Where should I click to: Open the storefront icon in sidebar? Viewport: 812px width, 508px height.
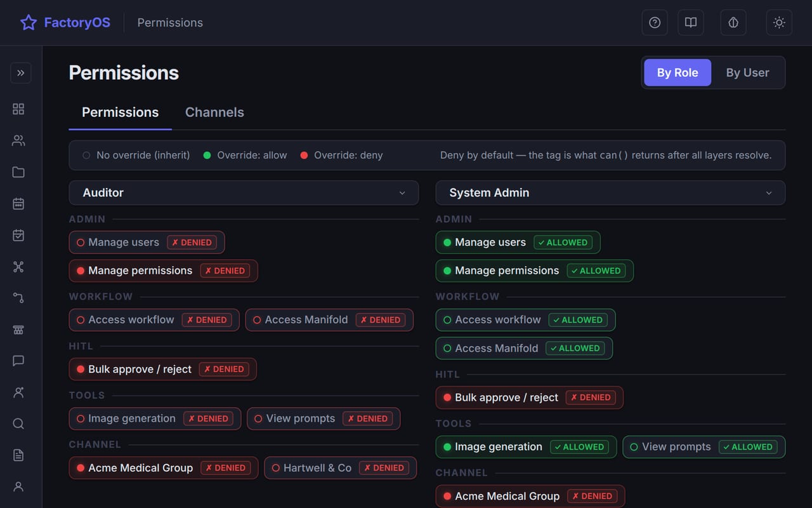[x=18, y=330]
